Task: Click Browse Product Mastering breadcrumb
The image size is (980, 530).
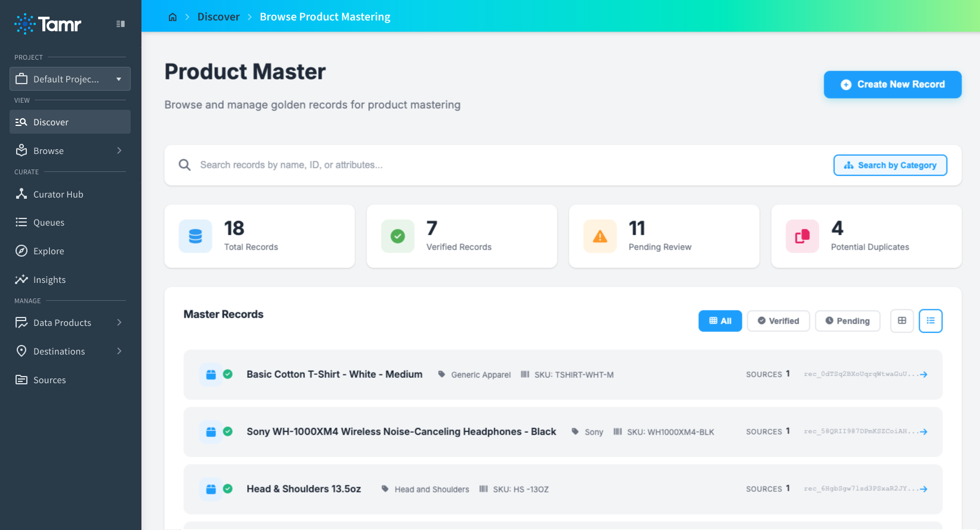Action: pyautogui.click(x=325, y=17)
